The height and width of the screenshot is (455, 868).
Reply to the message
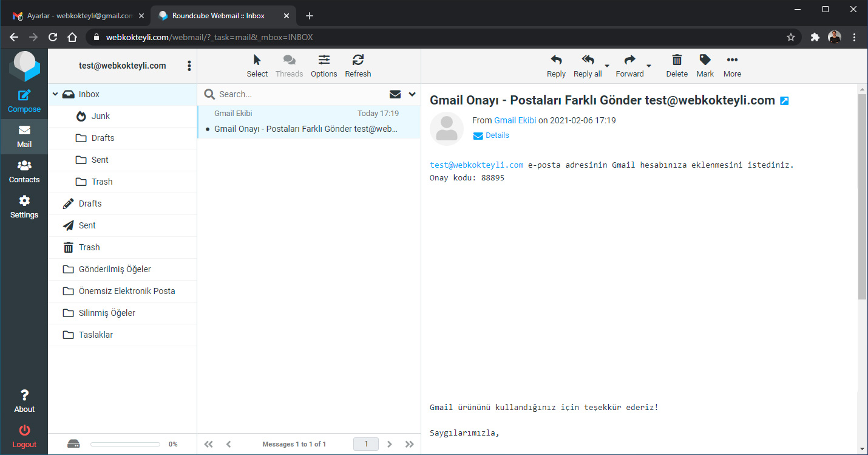click(x=556, y=66)
